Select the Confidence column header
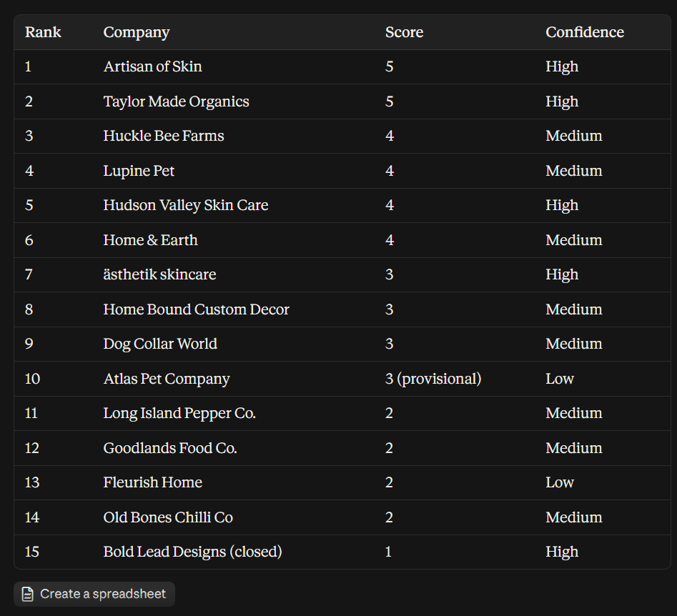 pos(585,32)
